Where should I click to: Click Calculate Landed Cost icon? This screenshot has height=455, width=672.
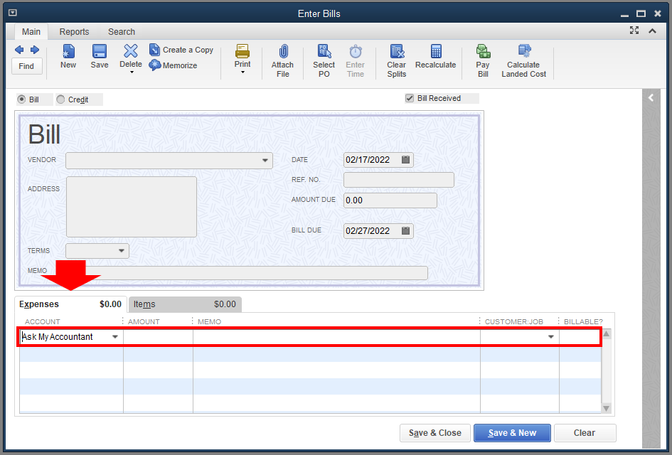coord(524,51)
